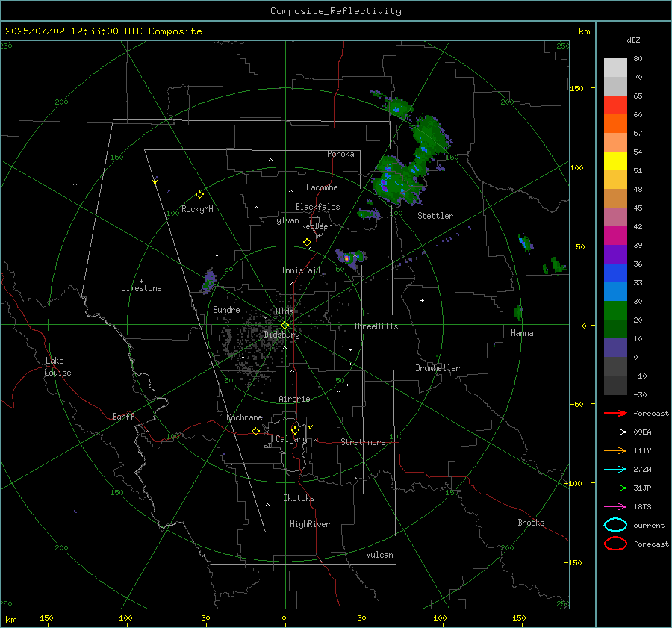This screenshot has height=628, width=672.
Task: Click the Ponoka city label
Action: (340, 154)
